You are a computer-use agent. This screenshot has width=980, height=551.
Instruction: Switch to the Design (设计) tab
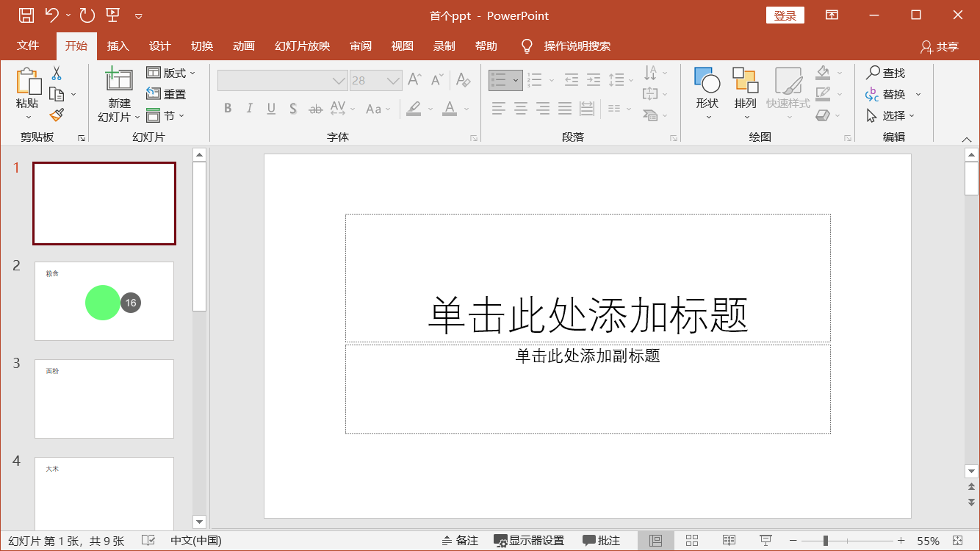pos(159,46)
